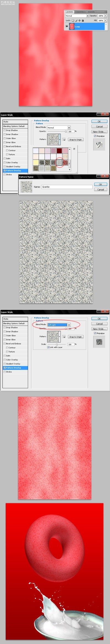
Task: Adjust the pattern Scale slider
Action: click(x=57, y=344)
